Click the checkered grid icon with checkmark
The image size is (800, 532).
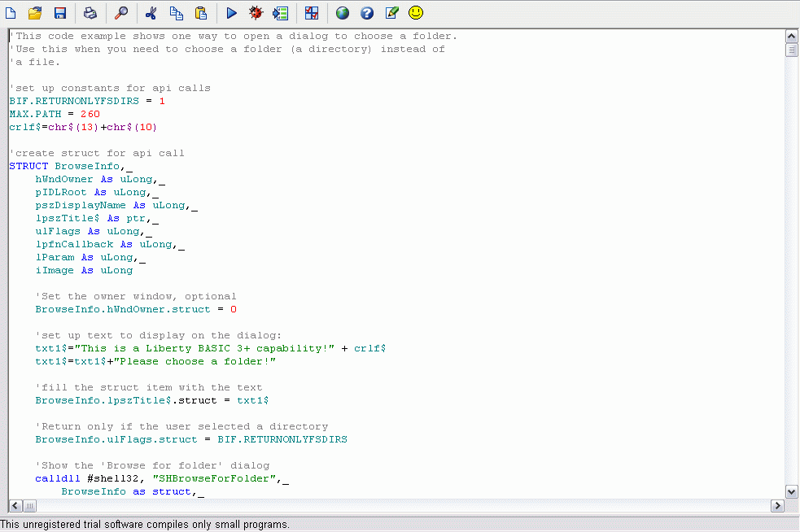coord(312,13)
